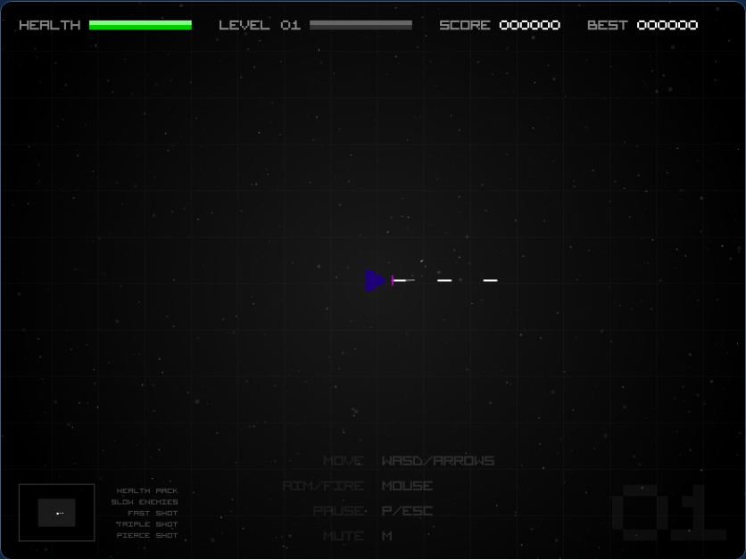The height and width of the screenshot is (560, 746).
Task: Click the MOVE control hint label
Action: (344, 461)
